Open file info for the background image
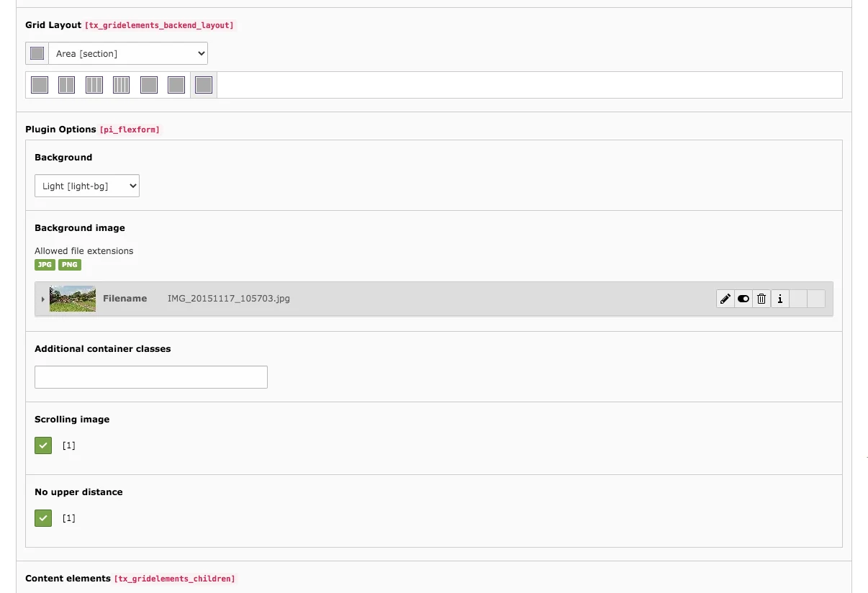Image resolution: width=868 pixels, height=593 pixels. 779,298
